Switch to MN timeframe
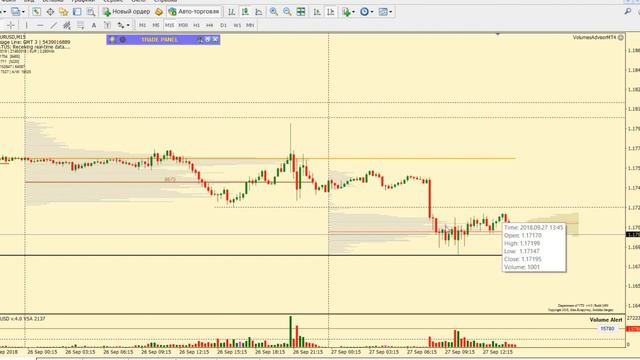Viewport: 640px width, 360px height. pyautogui.click(x=250, y=25)
